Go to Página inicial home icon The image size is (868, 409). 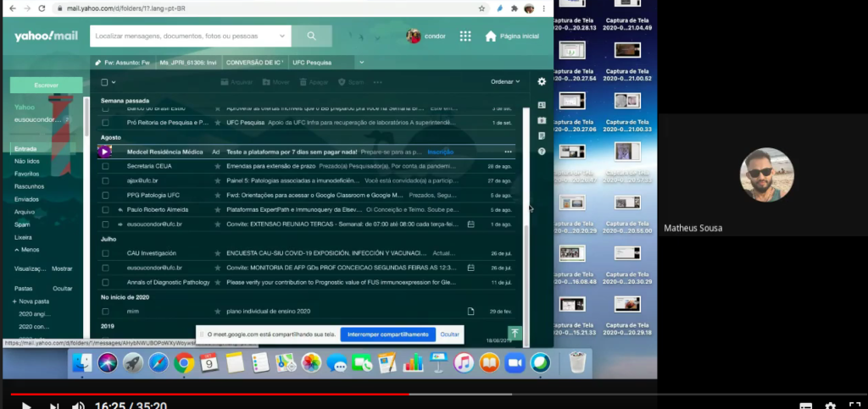click(x=491, y=36)
